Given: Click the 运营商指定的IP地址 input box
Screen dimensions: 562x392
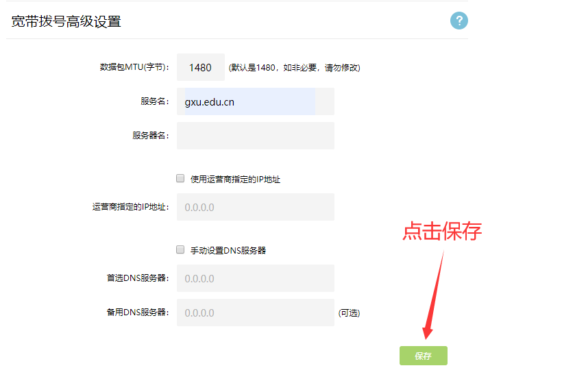Looking at the screenshot, I should (x=255, y=207).
